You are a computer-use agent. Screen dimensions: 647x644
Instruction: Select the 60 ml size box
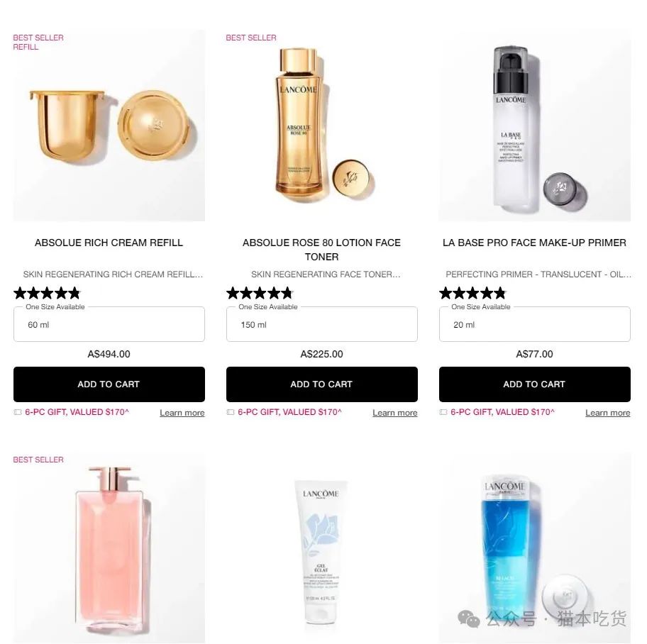109,324
